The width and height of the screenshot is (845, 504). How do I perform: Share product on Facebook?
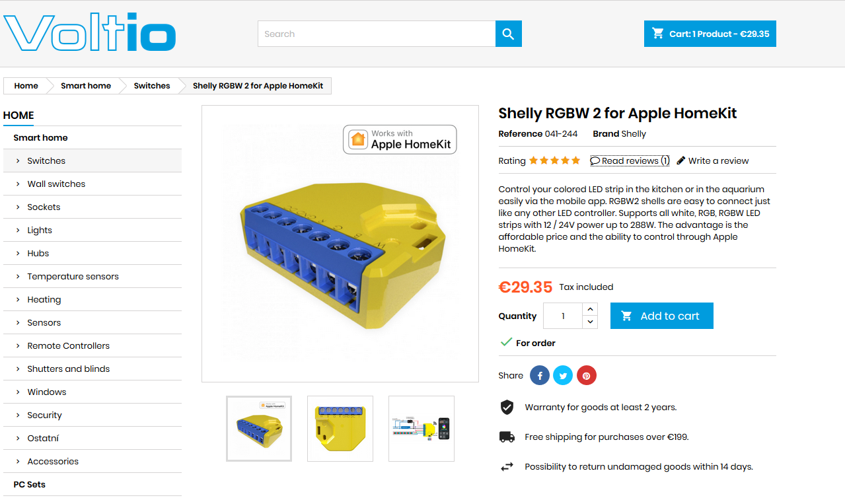click(x=539, y=376)
